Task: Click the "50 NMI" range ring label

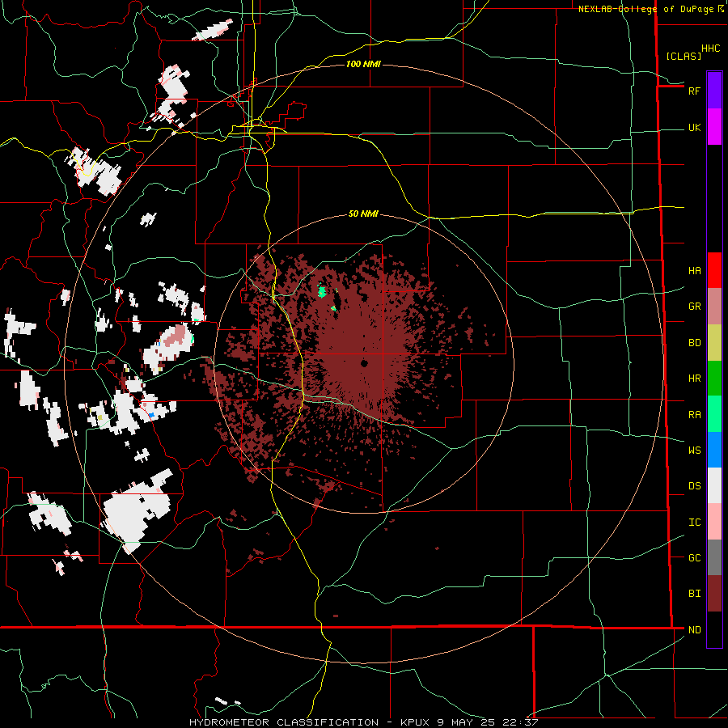Action: 363,214
